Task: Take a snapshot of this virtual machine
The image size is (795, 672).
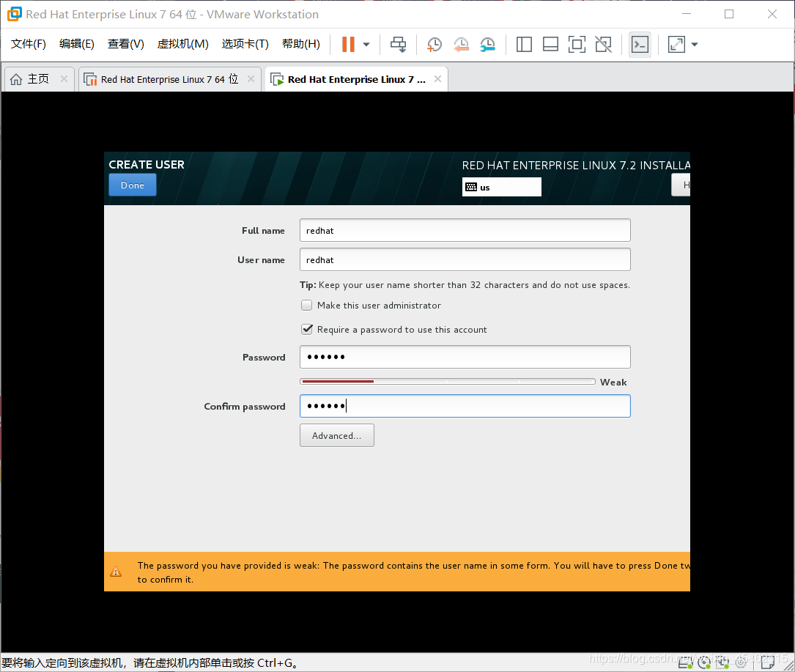Action: click(434, 44)
